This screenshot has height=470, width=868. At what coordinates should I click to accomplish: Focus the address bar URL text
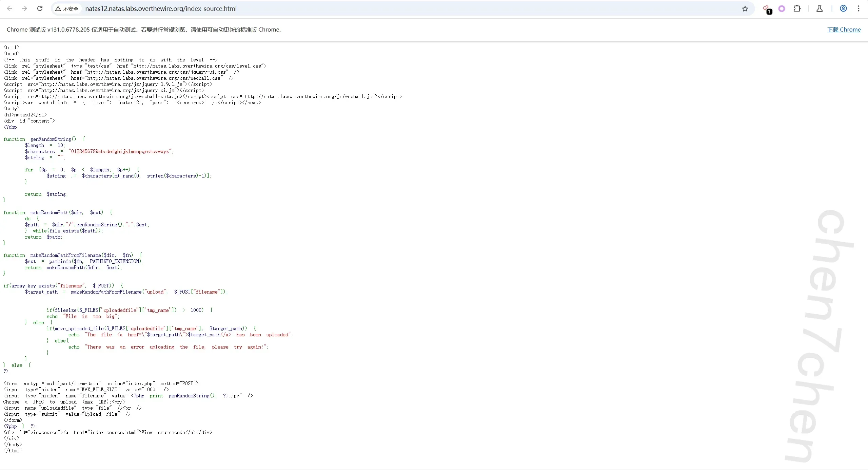[161, 9]
